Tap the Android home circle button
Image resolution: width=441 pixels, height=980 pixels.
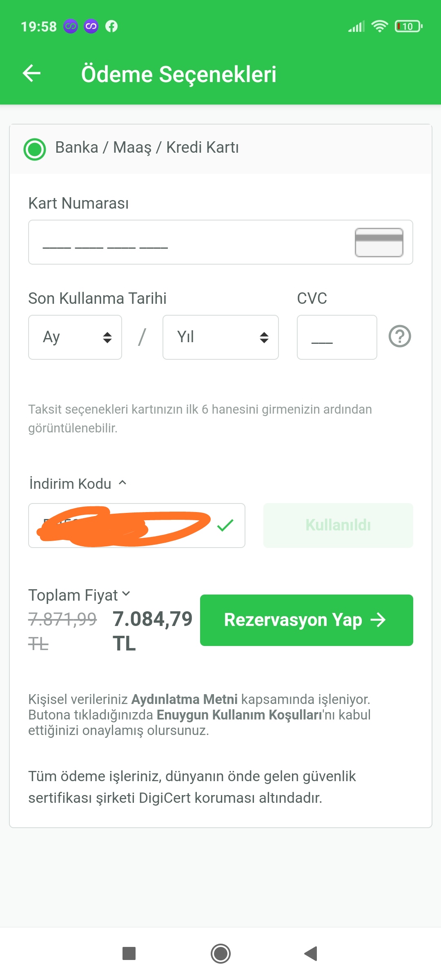pos(220,954)
